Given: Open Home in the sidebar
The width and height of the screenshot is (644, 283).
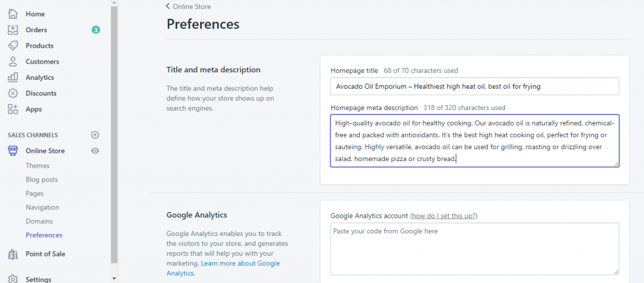Looking at the screenshot, I should (x=35, y=14).
